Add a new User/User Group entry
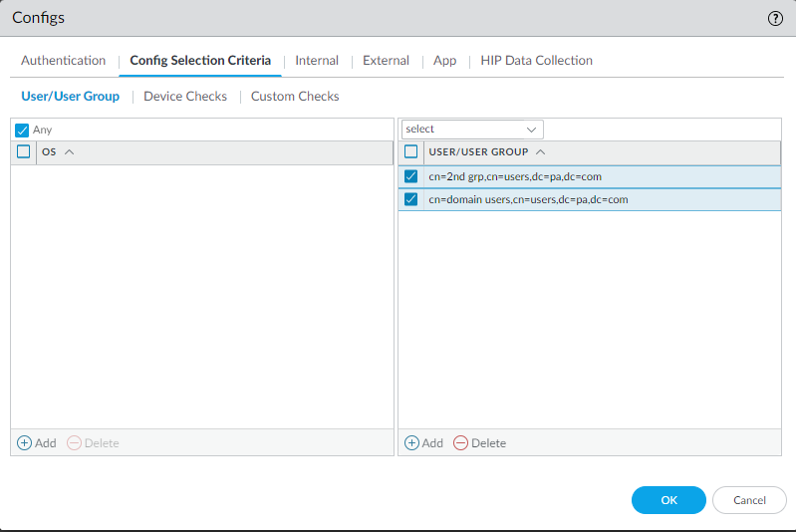This screenshot has height=532, width=796. click(x=423, y=442)
